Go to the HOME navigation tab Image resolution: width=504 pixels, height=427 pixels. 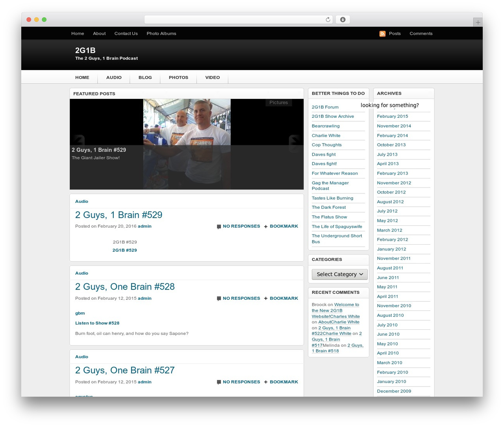pos(82,78)
